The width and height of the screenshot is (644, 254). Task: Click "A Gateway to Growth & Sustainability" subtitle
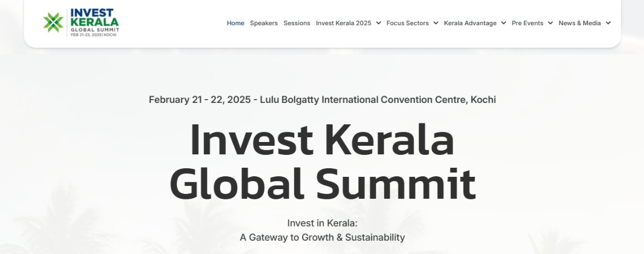[322, 237]
